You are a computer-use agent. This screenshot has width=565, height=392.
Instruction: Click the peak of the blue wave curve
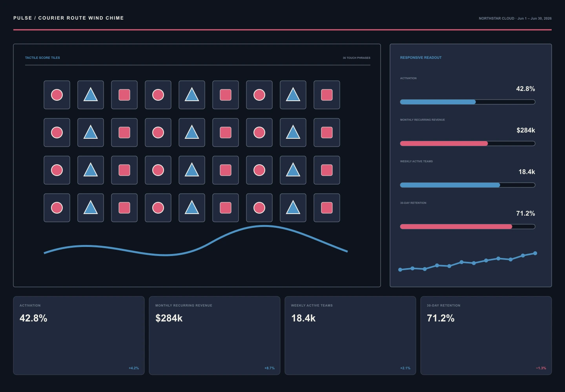coord(264,226)
